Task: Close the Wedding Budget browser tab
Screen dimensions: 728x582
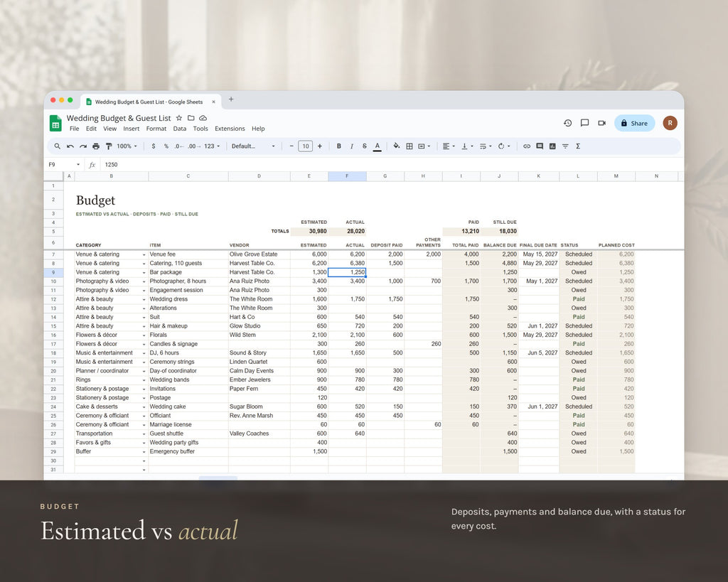Action: point(213,102)
